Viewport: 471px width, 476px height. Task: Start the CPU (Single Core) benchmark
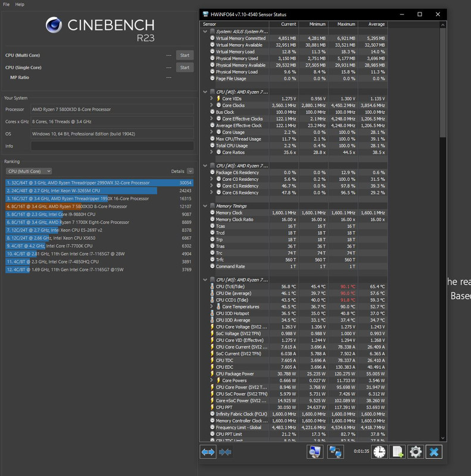[x=185, y=67]
